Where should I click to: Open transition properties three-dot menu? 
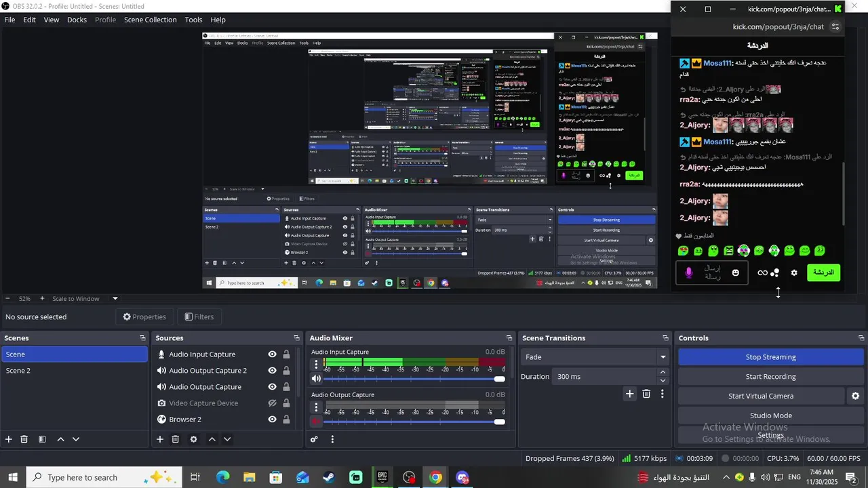pyautogui.click(x=663, y=394)
